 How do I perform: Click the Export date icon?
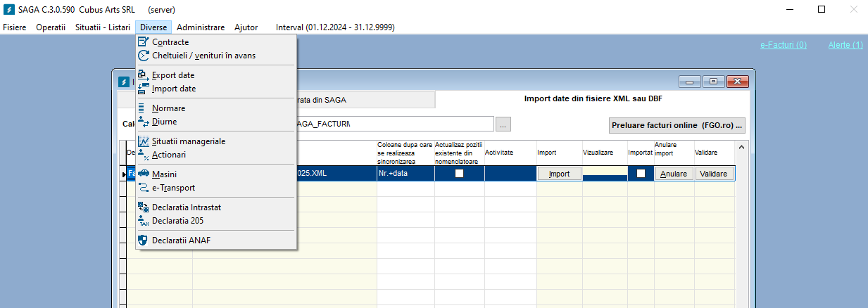pos(144,75)
